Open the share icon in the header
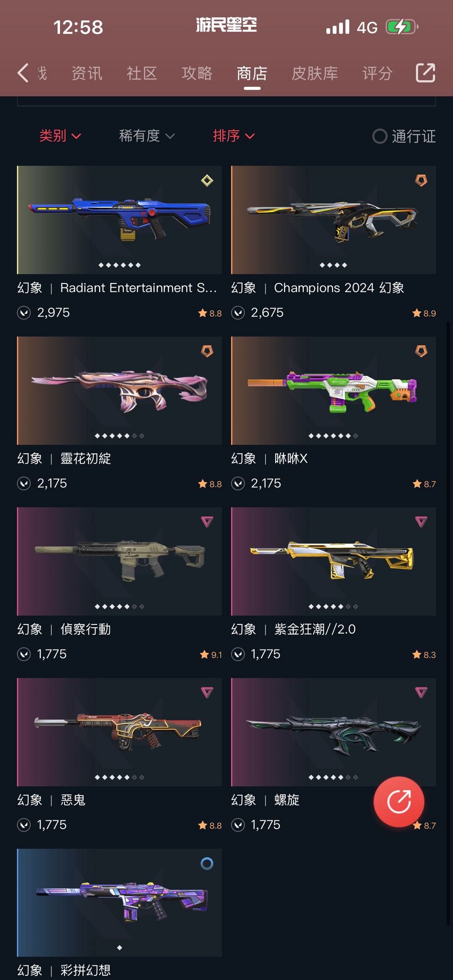 tap(425, 73)
